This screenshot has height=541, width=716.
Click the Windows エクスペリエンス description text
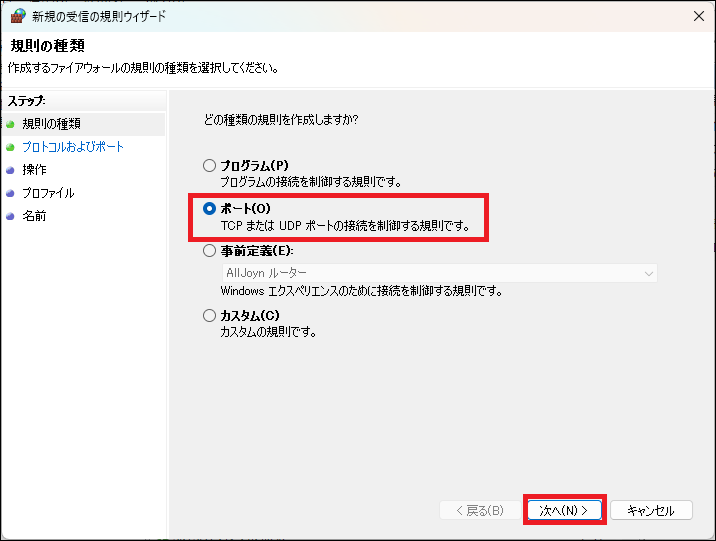(x=362, y=291)
